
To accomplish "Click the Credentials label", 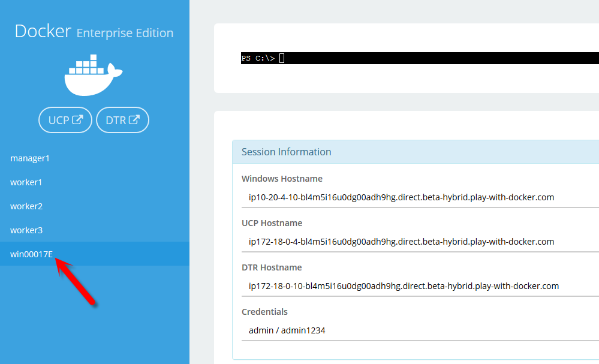I will [265, 312].
